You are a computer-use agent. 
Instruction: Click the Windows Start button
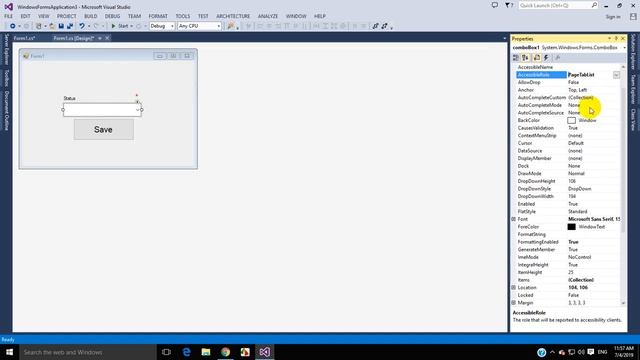[x=9, y=352]
